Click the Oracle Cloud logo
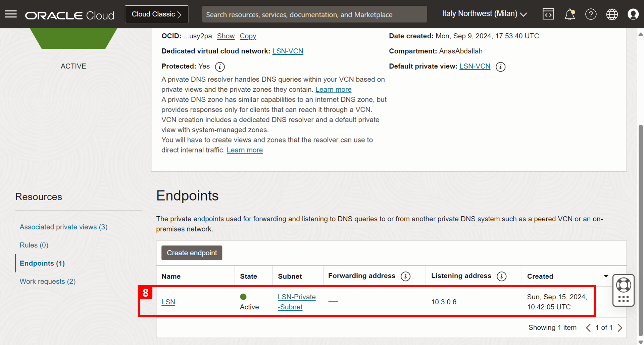This screenshot has width=644, height=345. pyautogui.click(x=69, y=15)
